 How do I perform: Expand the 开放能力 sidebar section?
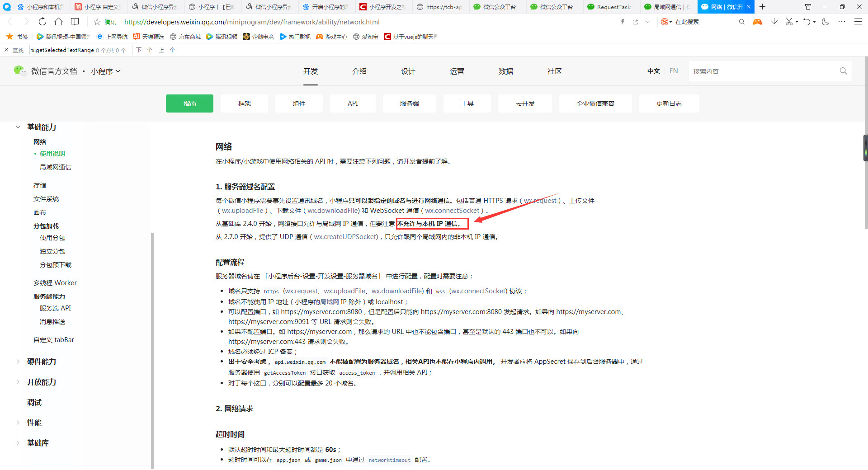point(18,382)
